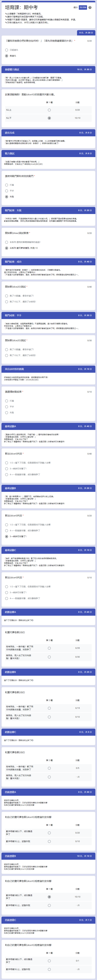The width and height of the screenshot is (97, 980).
Task: Select the 1/2 option in 最後試驗A dice4
Action: (6, 463)
